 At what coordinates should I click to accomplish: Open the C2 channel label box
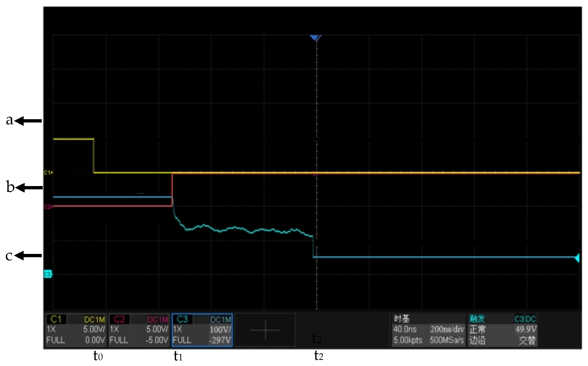click(119, 319)
